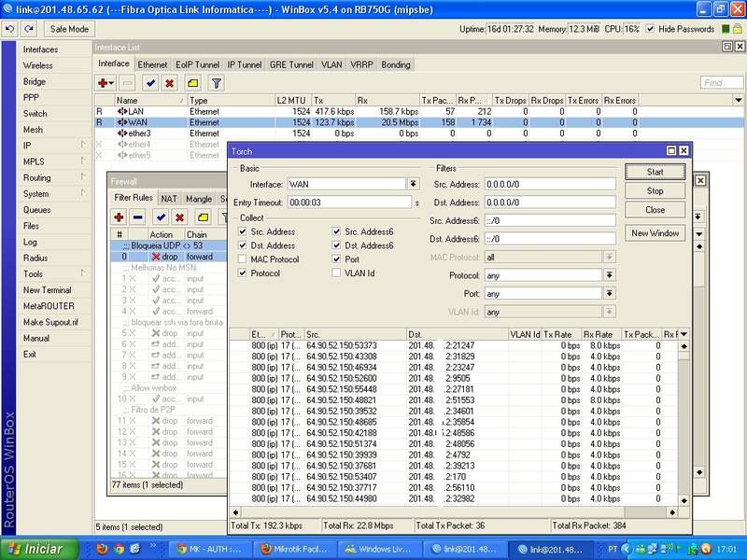Expand the Port filter dropdown
This screenshot has width=747, height=560.
click(610, 294)
